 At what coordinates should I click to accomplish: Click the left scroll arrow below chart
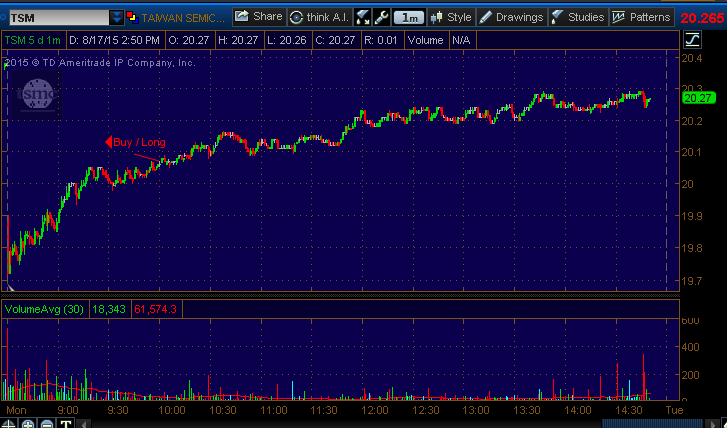coord(83,424)
